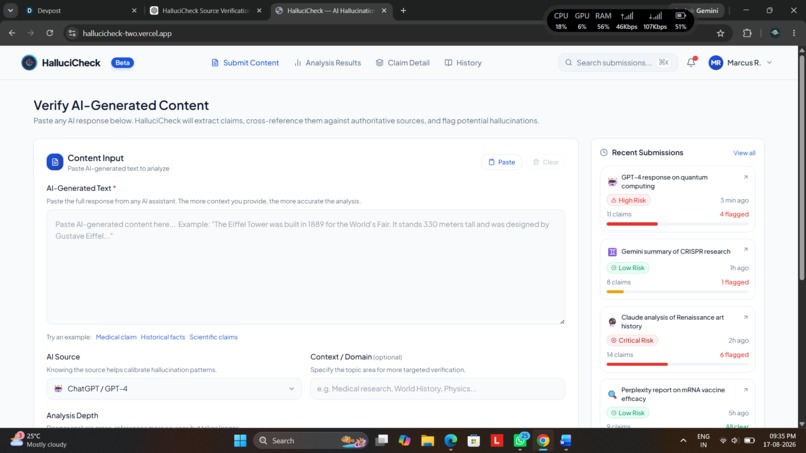Viewport: 806px width, 453px height.
Task: Load the Medical claim example
Action: point(116,337)
